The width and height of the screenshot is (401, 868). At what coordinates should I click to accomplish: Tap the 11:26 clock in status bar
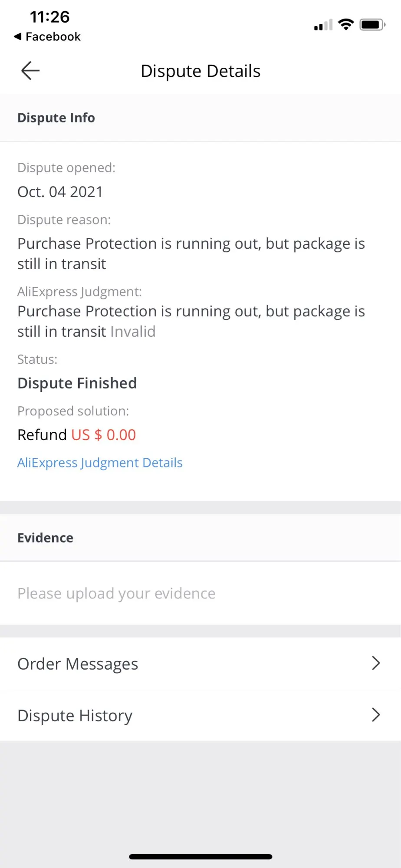[x=49, y=17]
